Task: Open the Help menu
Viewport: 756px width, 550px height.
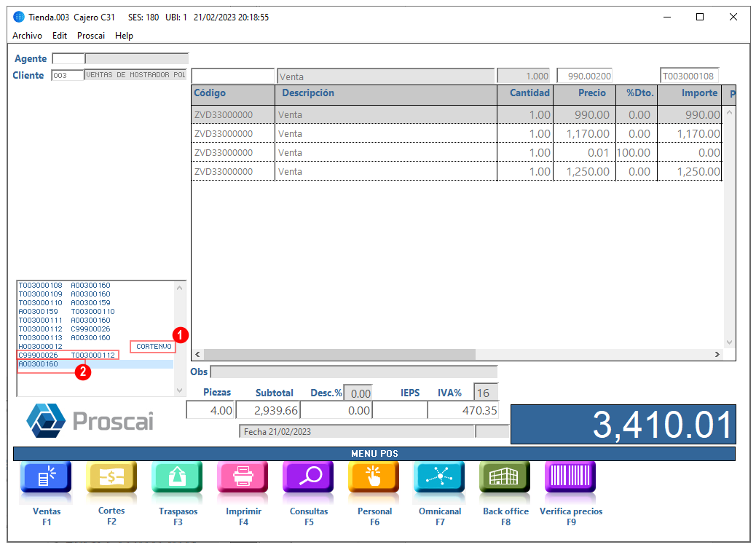Action: tap(124, 36)
